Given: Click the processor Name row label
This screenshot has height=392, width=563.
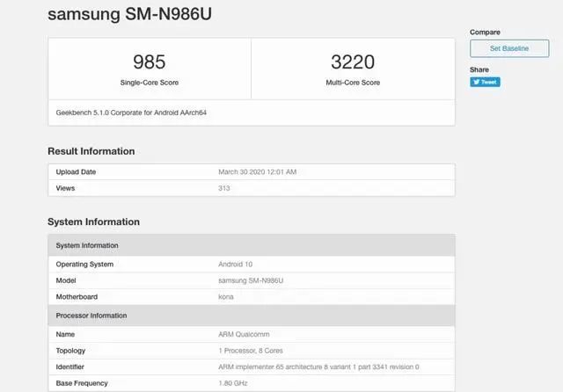Looking at the screenshot, I should 65,334.
